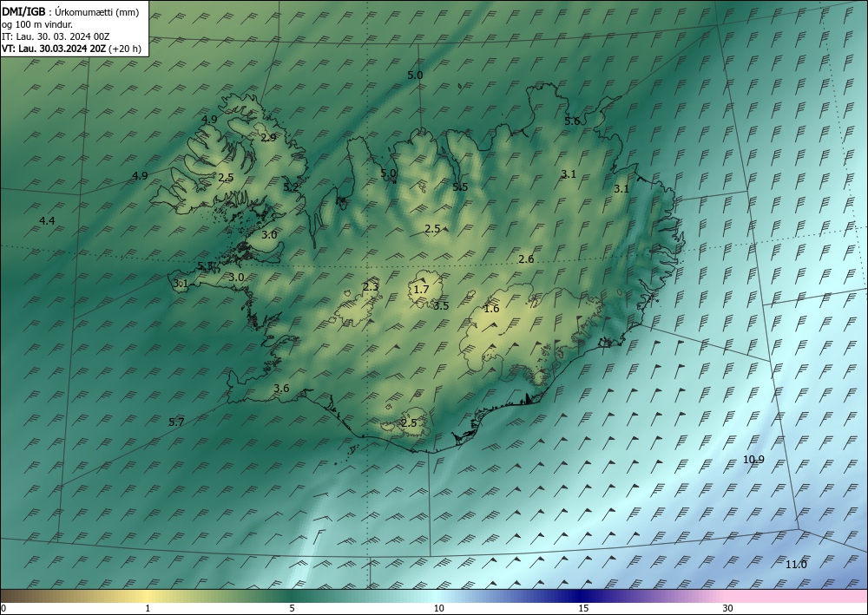Pick the yellow colour bar segment above 1

tap(148, 596)
